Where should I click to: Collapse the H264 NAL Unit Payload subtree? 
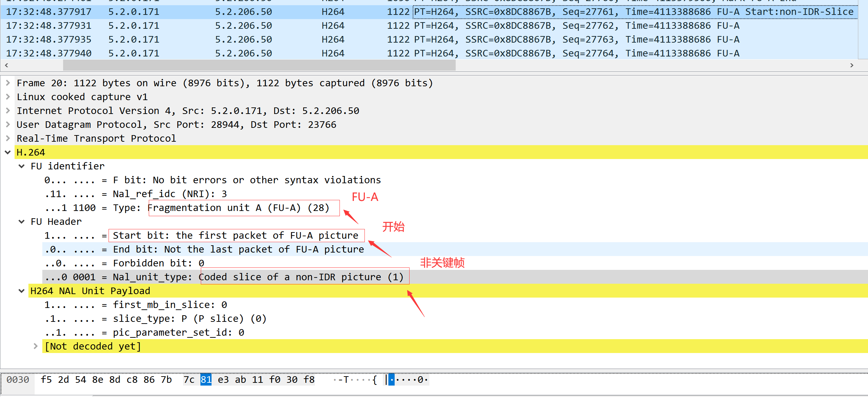[21, 291]
